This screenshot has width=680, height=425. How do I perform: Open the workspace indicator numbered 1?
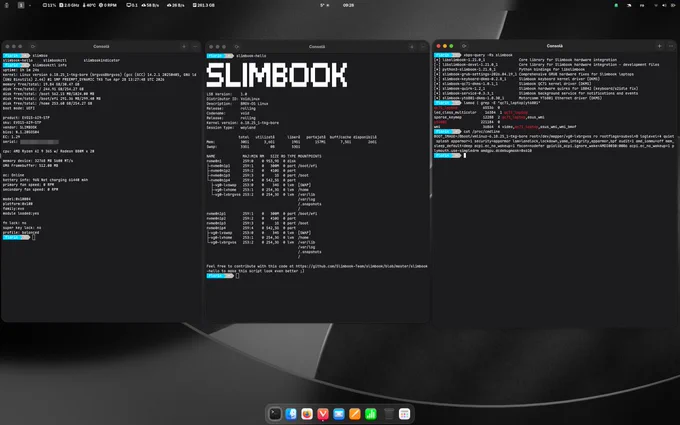tap(21, 5)
